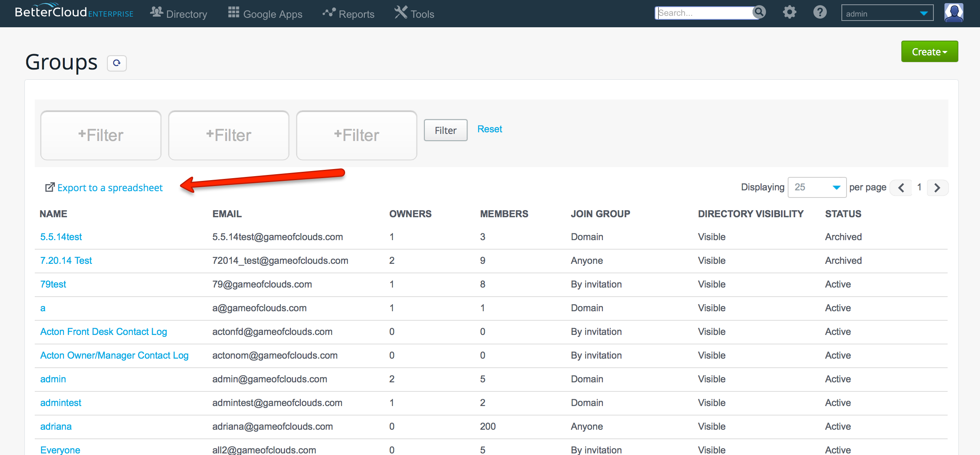
Task: Open the Create dropdown button
Action: 929,51
